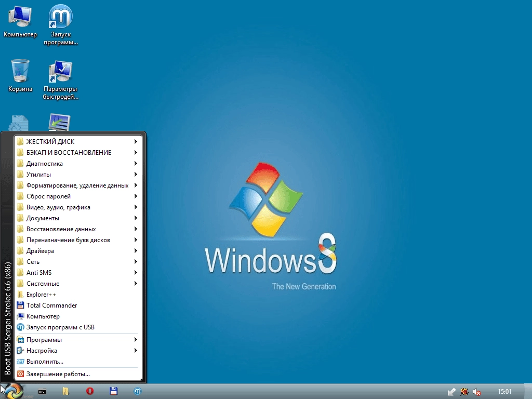Expand the ЖЕСТКИЙ ДИСК submenu arrow
Image resolution: width=532 pixels, height=399 pixels.
[x=136, y=141]
